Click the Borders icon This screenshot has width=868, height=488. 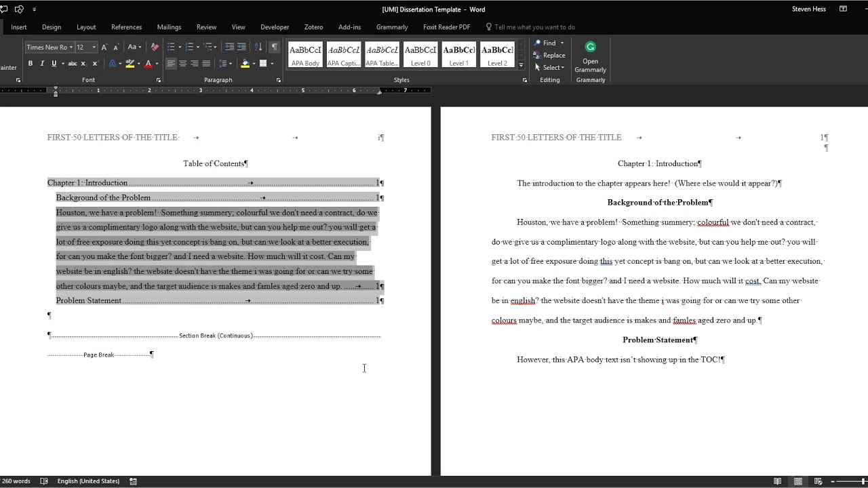click(x=263, y=64)
